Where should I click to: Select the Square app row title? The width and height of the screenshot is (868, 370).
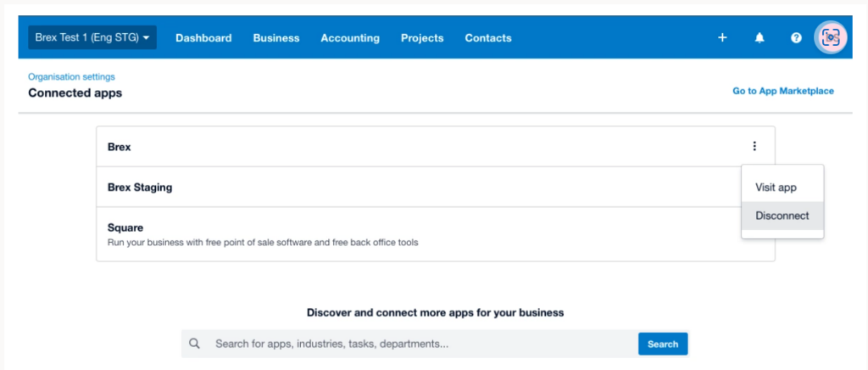(125, 227)
